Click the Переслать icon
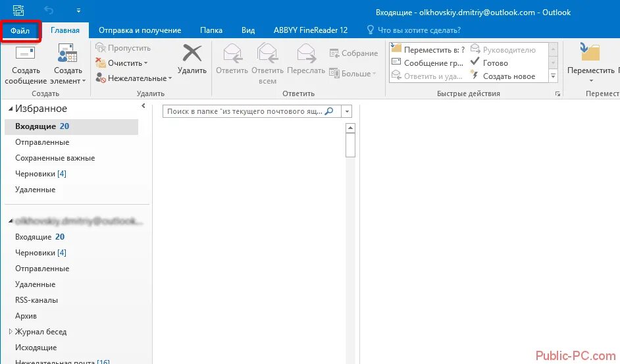This screenshot has width=620, height=364. 306,53
